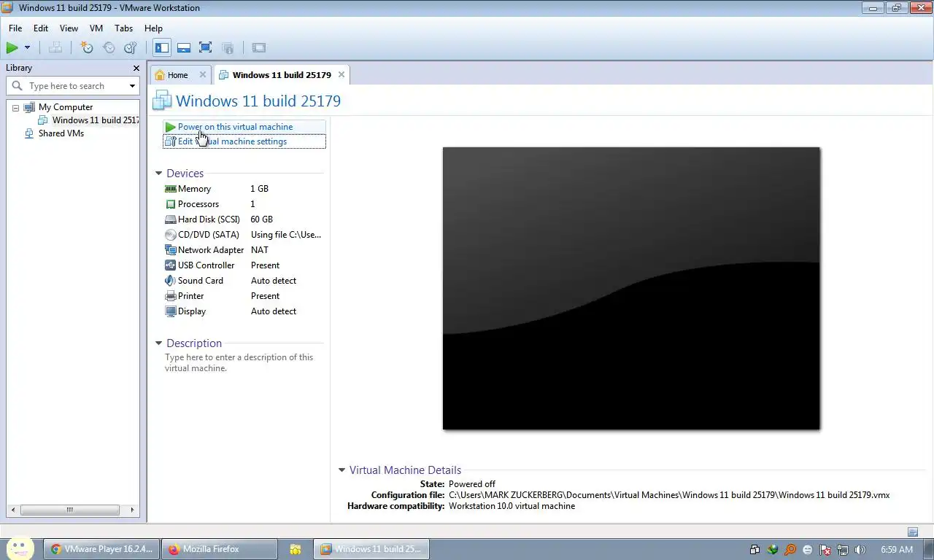
Task: Click the console view toolbar icon
Action: point(258,48)
